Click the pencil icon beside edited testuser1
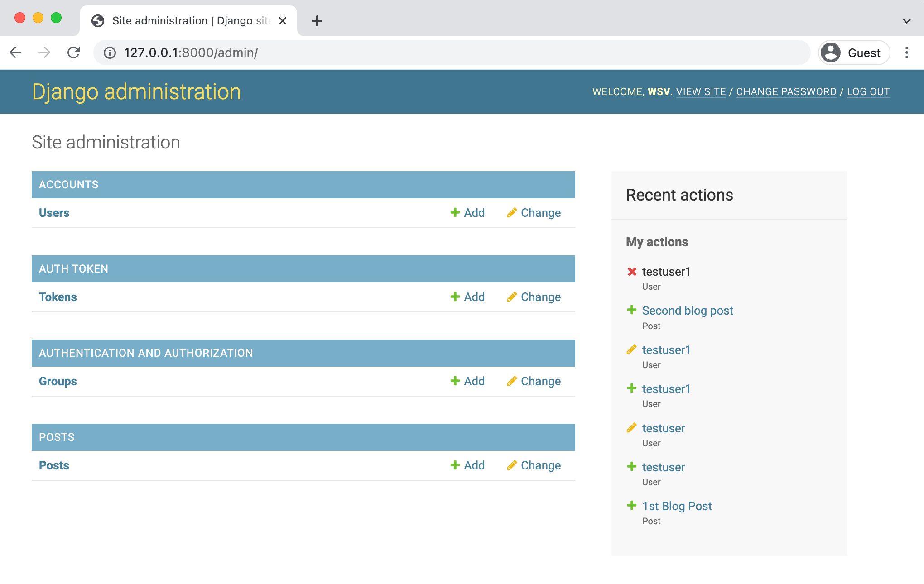The width and height of the screenshot is (924, 584). coord(632,349)
